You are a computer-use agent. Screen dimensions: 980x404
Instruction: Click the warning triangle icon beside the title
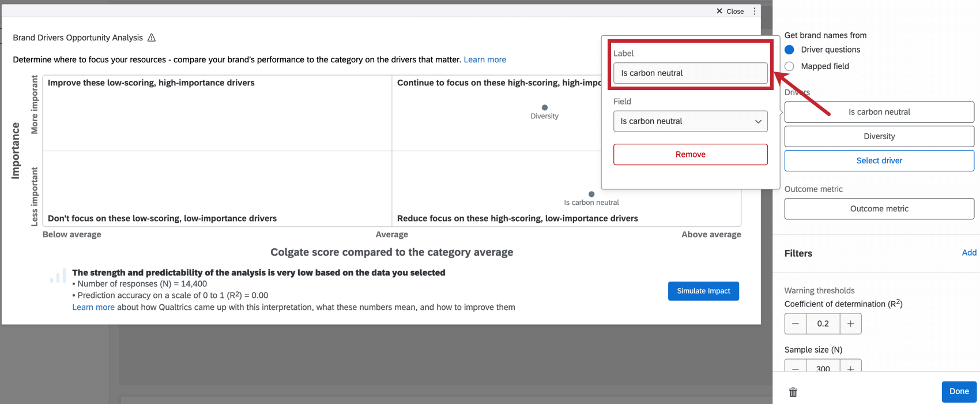point(152,38)
